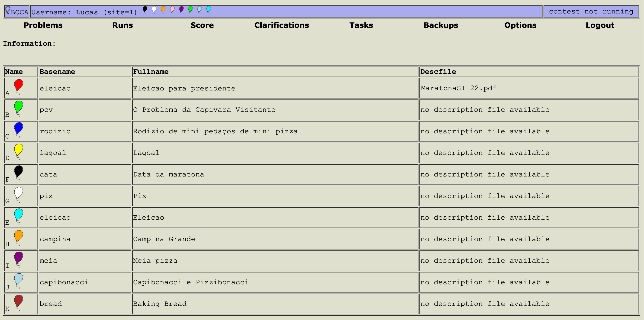644x320 pixels.
Task: Open the Problems menu
Action: tap(43, 25)
